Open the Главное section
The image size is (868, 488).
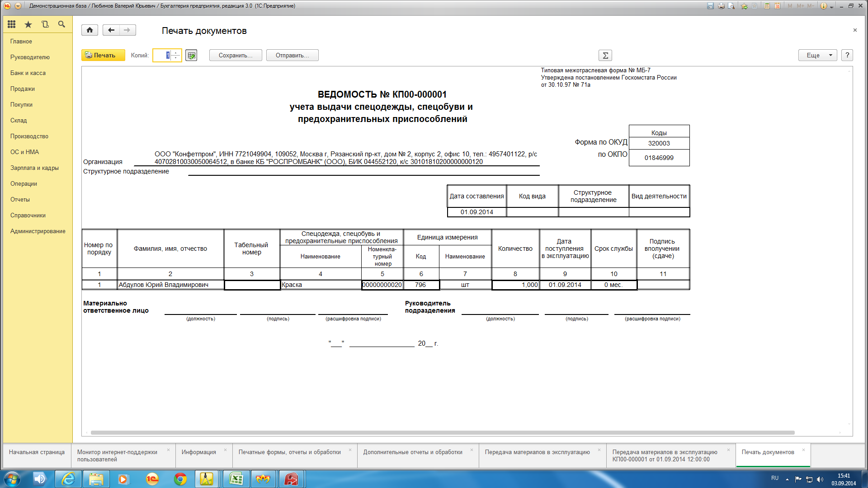point(21,41)
